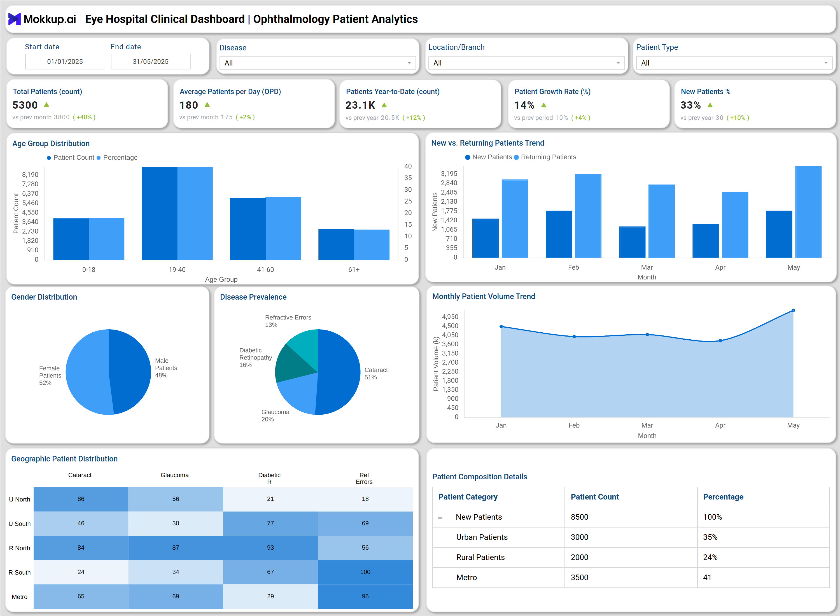Screen dimensions: 840x616
Task: Click the Mar data point on volume trend
Action: 647,335
